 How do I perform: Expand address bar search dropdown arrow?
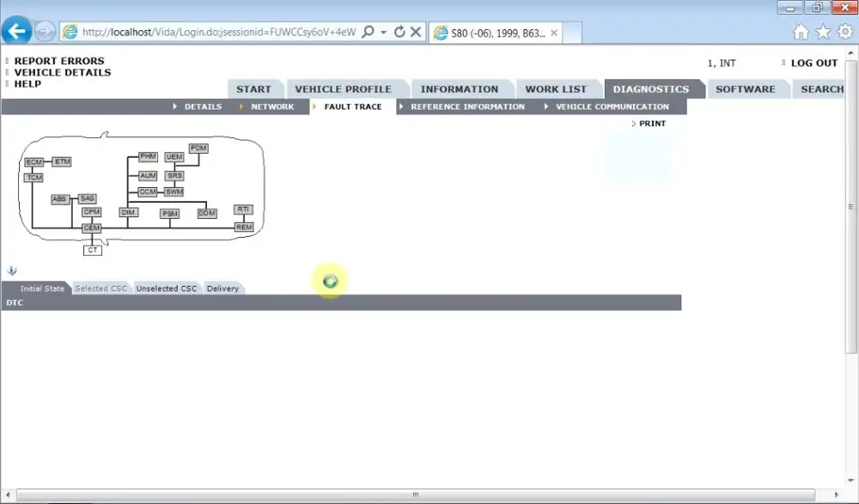pyautogui.click(x=383, y=33)
